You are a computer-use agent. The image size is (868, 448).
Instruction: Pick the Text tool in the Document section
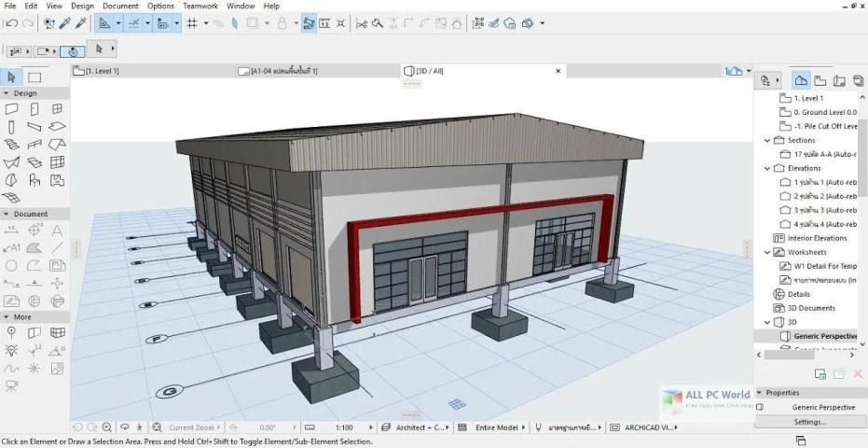click(x=57, y=231)
